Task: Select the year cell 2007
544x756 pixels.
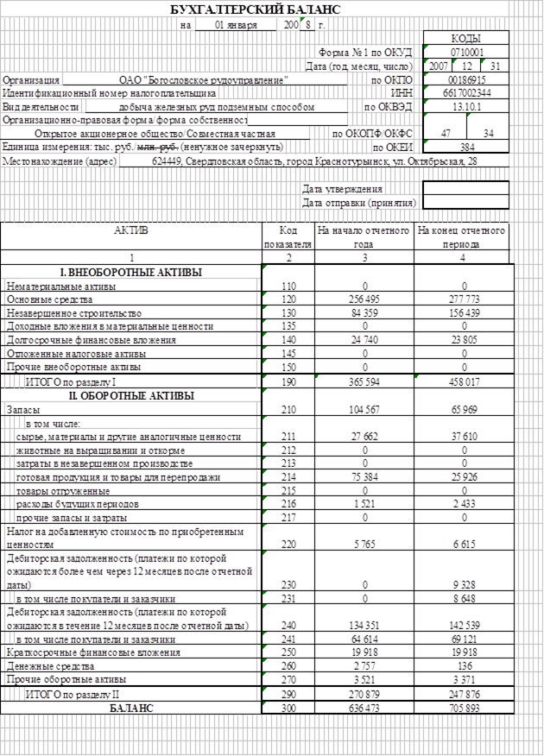Action: pos(439,66)
